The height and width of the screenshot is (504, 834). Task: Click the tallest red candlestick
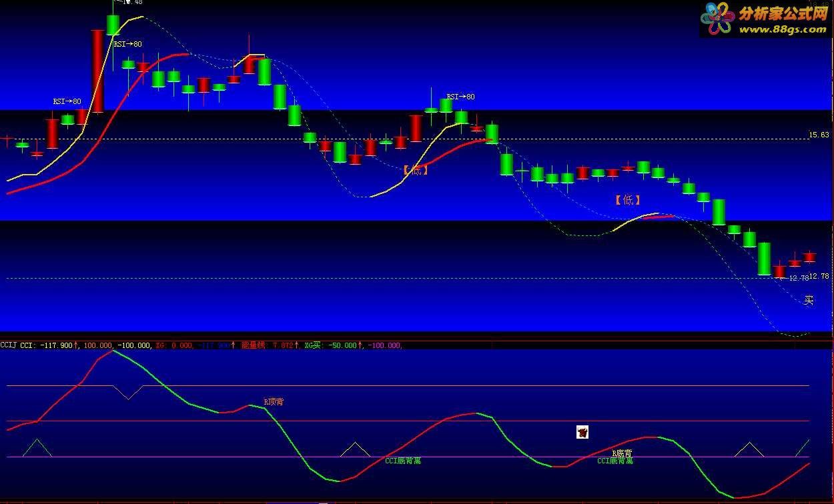[x=97, y=71]
